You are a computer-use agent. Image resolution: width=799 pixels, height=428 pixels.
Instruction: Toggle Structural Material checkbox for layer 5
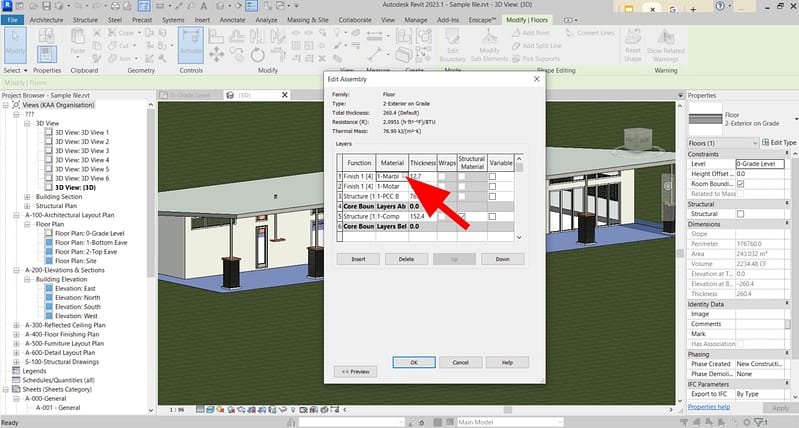pyautogui.click(x=462, y=217)
